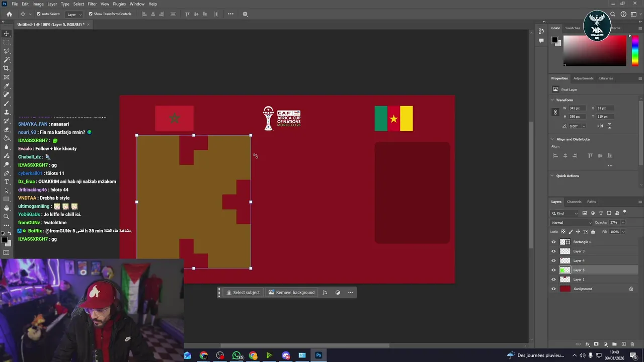644x362 pixels.
Task: Open Auto-Select Layer dropdown
Action: click(74, 14)
